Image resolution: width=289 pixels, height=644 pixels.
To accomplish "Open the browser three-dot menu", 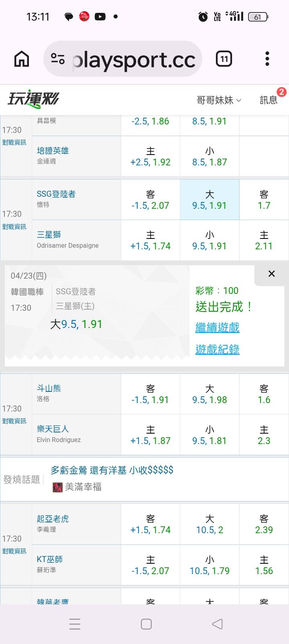I will click(x=267, y=59).
